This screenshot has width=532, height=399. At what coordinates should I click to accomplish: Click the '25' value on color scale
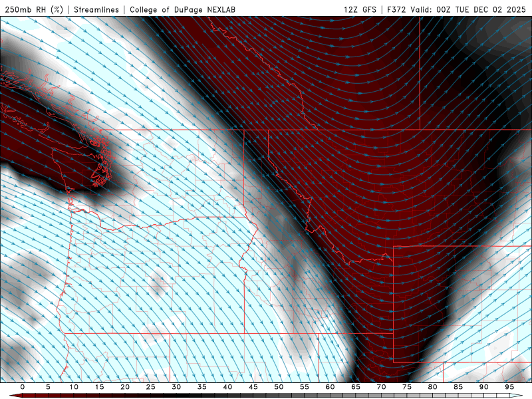click(151, 387)
